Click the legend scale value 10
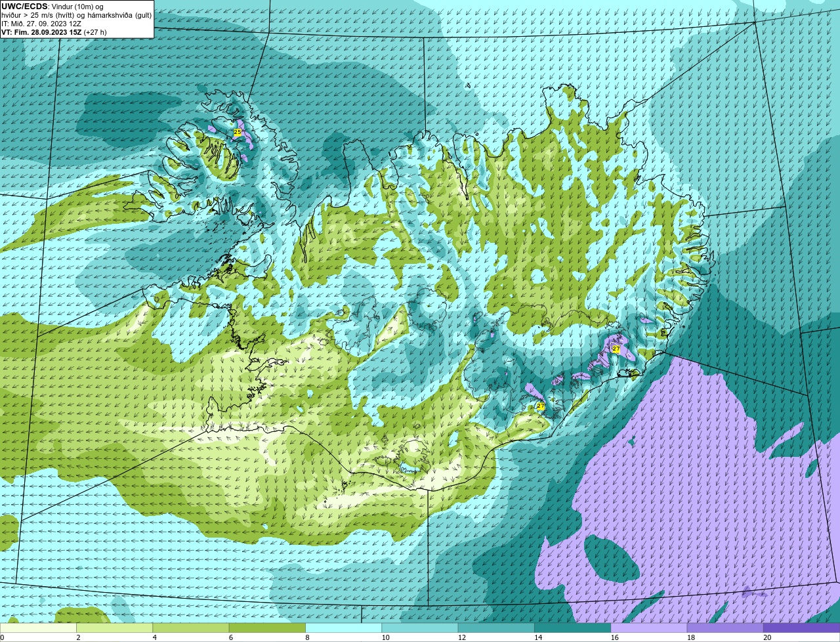The height and width of the screenshot is (642, 840). [x=385, y=637]
